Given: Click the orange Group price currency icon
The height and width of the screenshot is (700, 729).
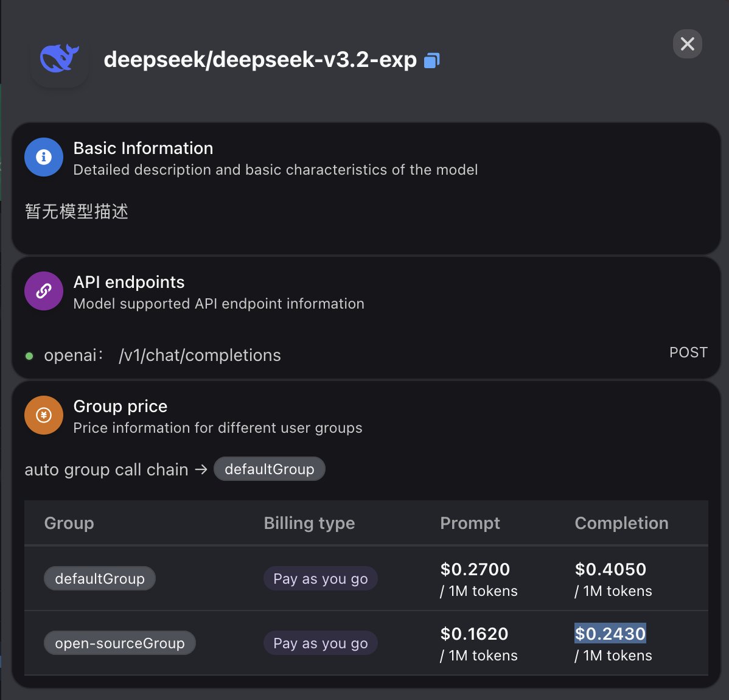Looking at the screenshot, I should (43, 415).
